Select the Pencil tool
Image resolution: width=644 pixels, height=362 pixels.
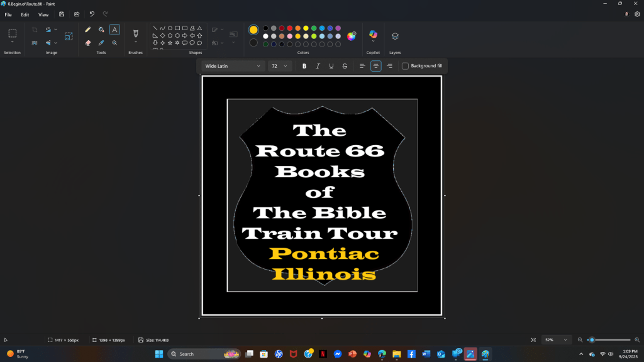tap(87, 30)
